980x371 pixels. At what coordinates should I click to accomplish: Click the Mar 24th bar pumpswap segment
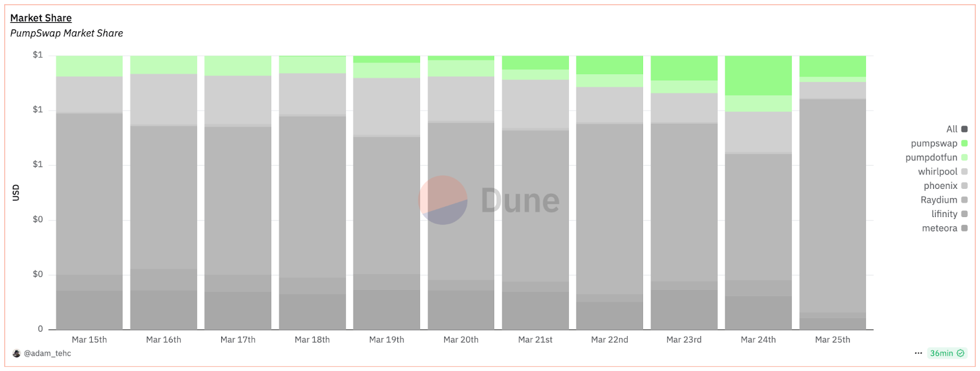(x=758, y=75)
